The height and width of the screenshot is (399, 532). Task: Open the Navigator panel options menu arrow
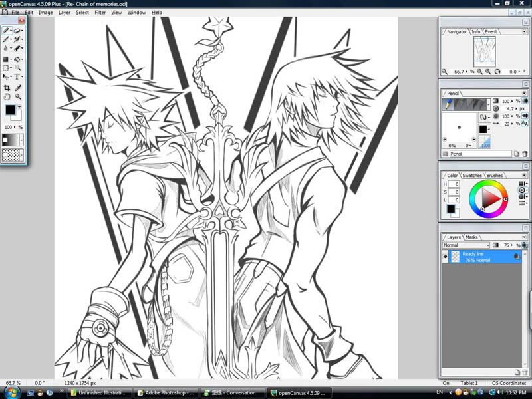[x=524, y=31]
